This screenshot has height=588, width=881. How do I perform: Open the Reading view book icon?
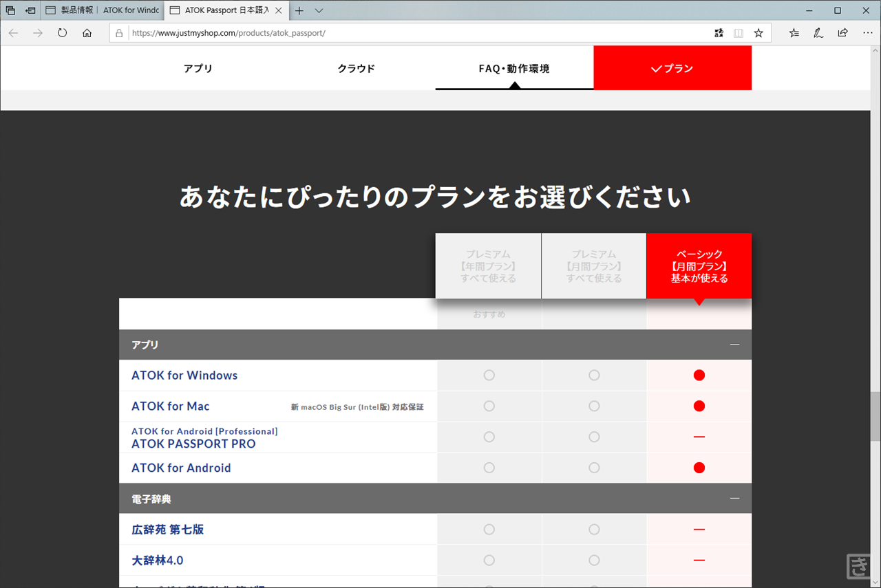point(739,33)
